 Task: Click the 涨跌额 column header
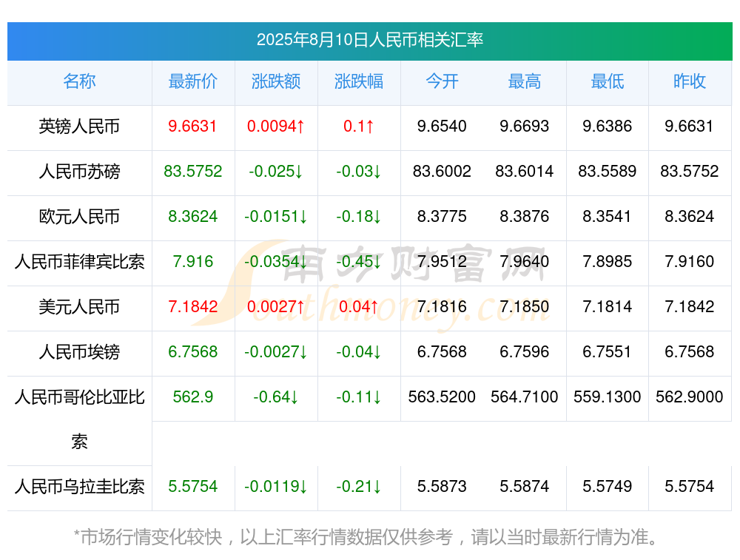pos(275,81)
